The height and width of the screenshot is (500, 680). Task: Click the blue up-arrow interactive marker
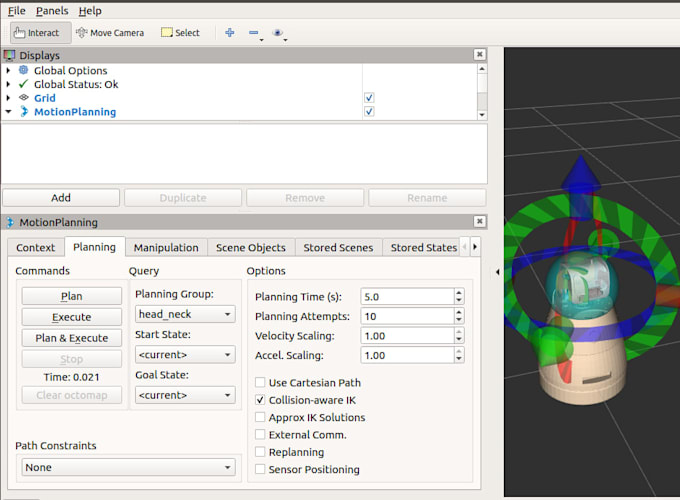point(581,186)
